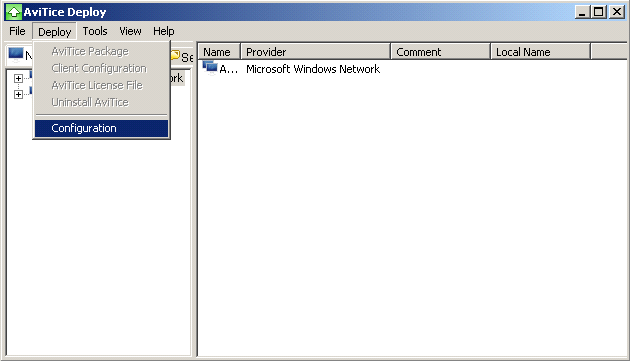Open the Tools menu

point(95,31)
